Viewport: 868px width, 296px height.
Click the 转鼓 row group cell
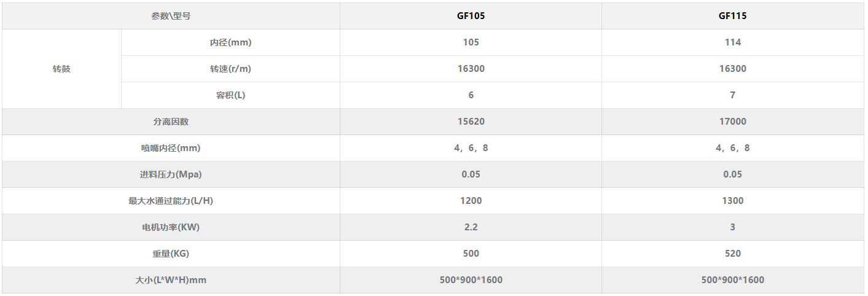[61, 69]
